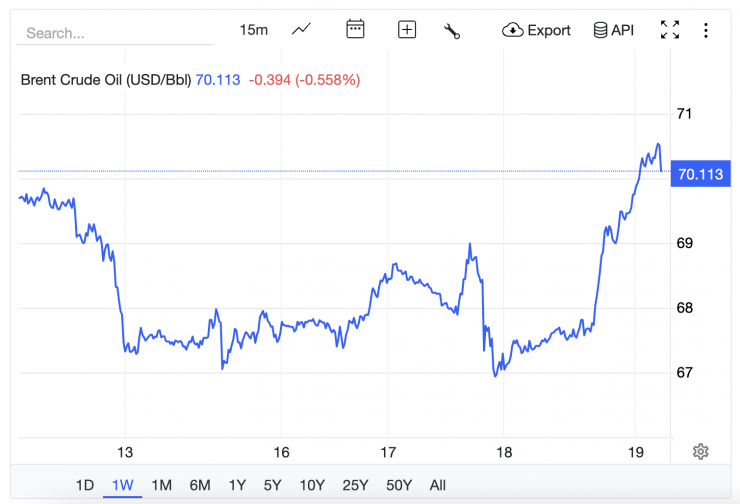Screen dimensions: 740x504
Task: Enter fullscreen with the expand icon
Action: [670, 30]
